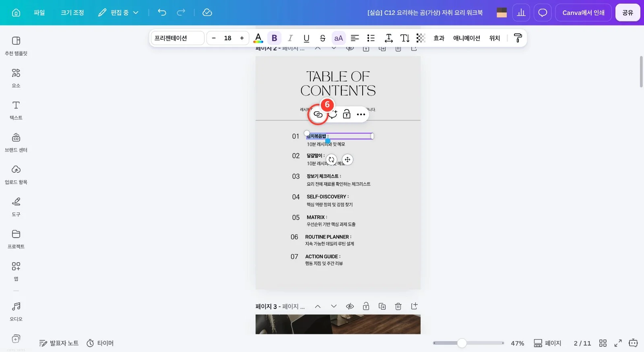Open the 업로드 항목 panel

16,174
